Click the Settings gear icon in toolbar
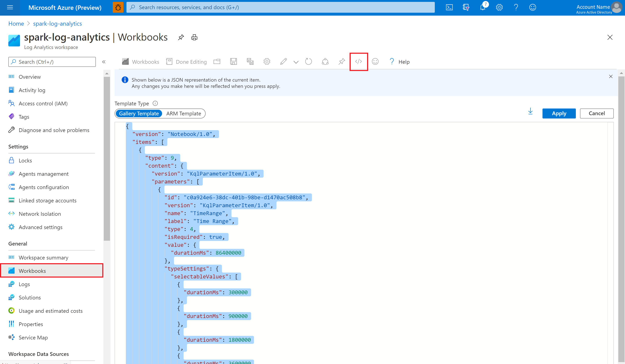625x364 pixels. (x=266, y=61)
